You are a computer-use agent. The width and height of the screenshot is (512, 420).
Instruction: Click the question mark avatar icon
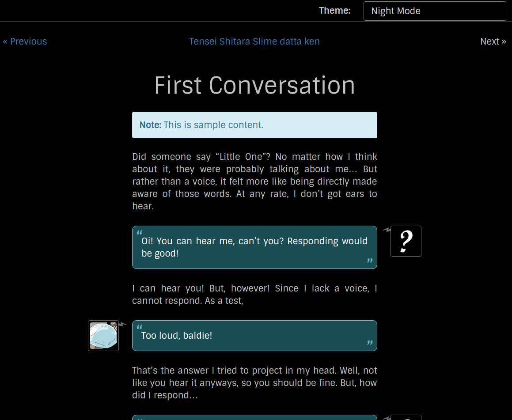pyautogui.click(x=406, y=241)
